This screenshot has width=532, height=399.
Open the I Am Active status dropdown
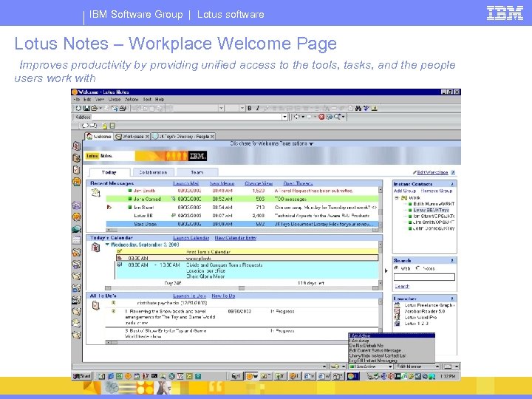click(x=390, y=366)
